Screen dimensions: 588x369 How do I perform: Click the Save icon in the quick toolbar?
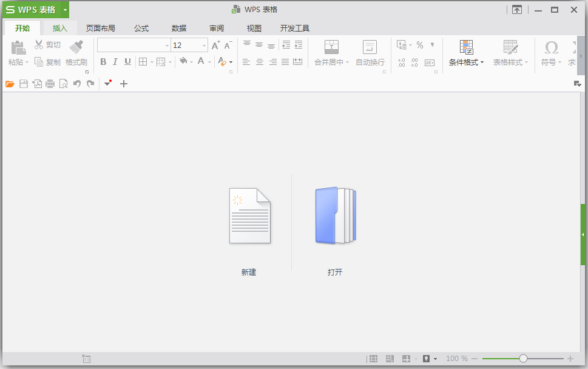point(24,84)
